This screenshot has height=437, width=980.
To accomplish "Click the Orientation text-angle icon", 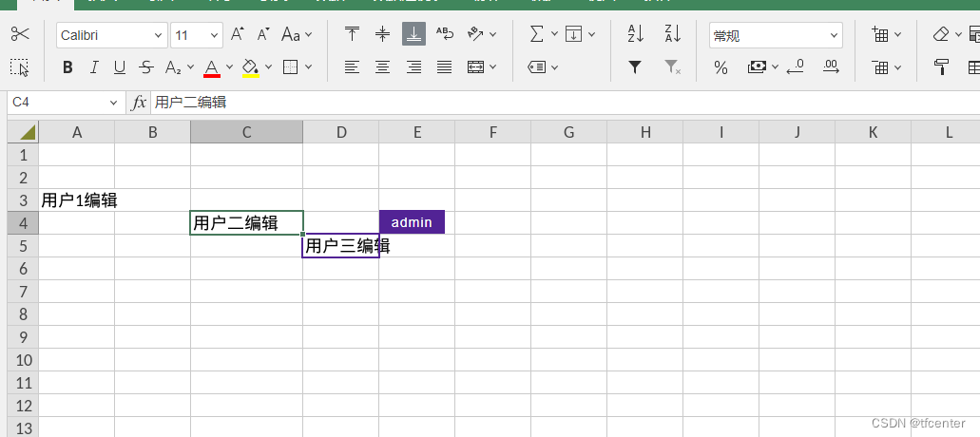I will 475,34.
